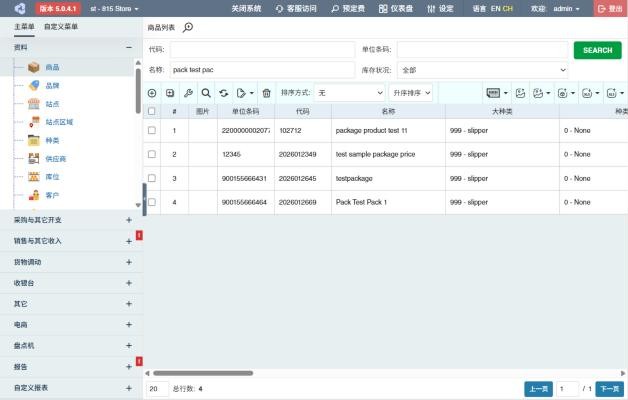The width and height of the screenshot is (628, 400).
Task: Click the rows-per-page field showing 20
Action: click(x=157, y=389)
